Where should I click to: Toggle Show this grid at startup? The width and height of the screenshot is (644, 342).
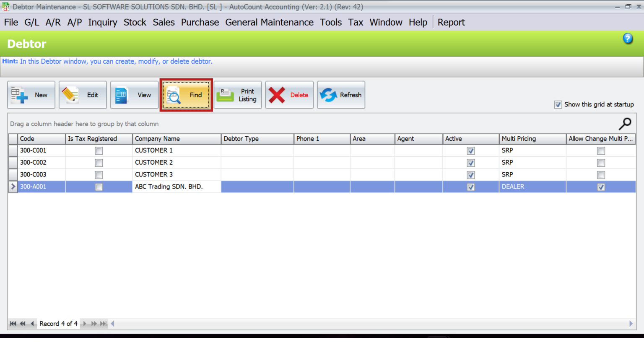pos(558,105)
